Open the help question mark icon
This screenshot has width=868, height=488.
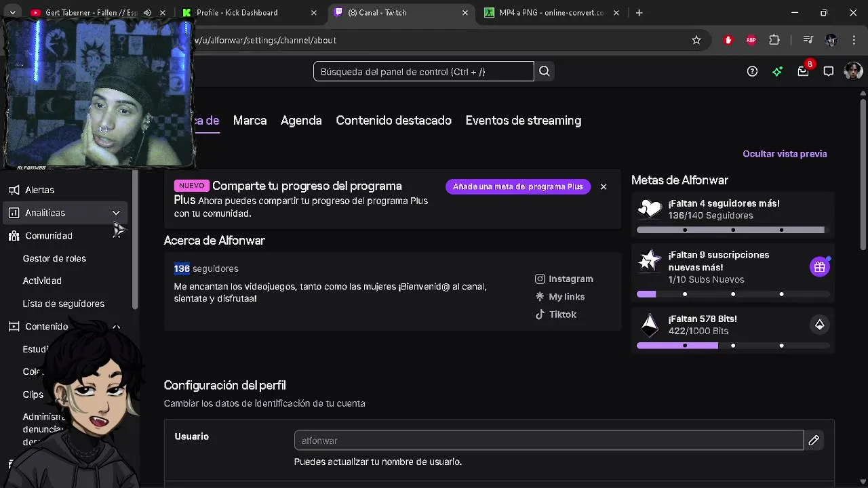(752, 71)
